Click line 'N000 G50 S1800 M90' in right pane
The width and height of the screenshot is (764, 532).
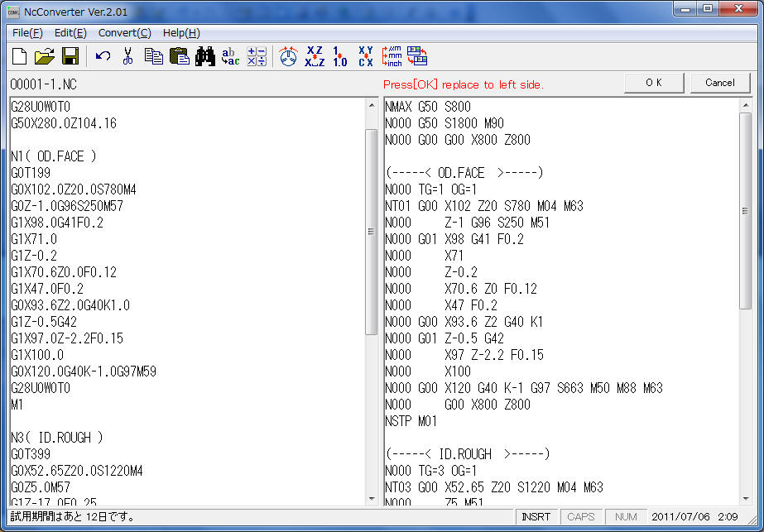444,123
